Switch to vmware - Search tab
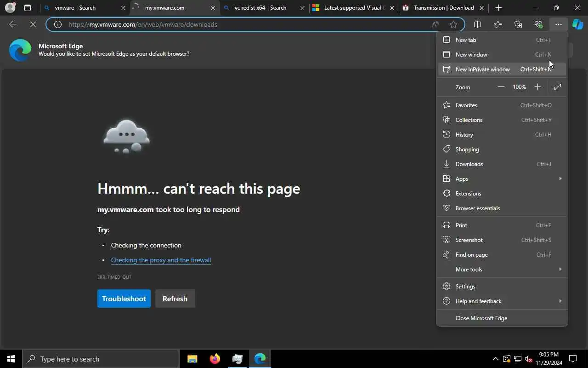 point(84,8)
